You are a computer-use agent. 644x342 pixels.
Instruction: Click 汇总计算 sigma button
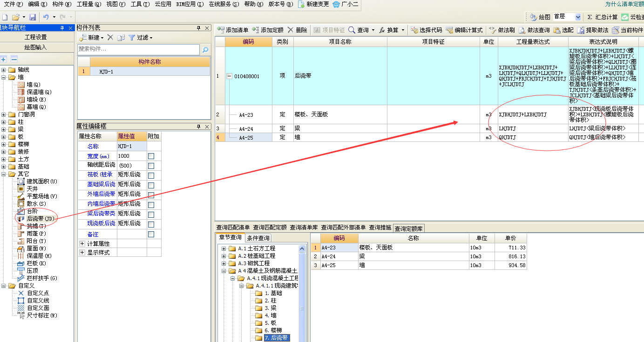pos(602,17)
